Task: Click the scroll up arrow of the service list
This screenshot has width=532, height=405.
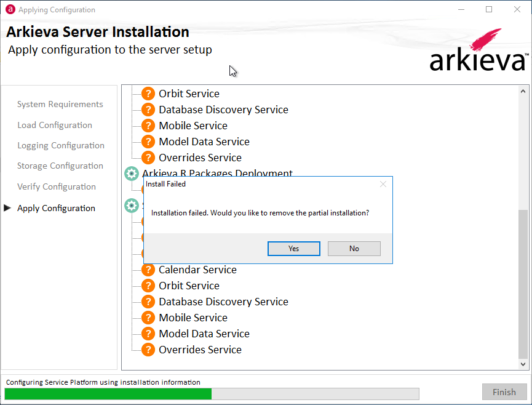Action: [523, 91]
